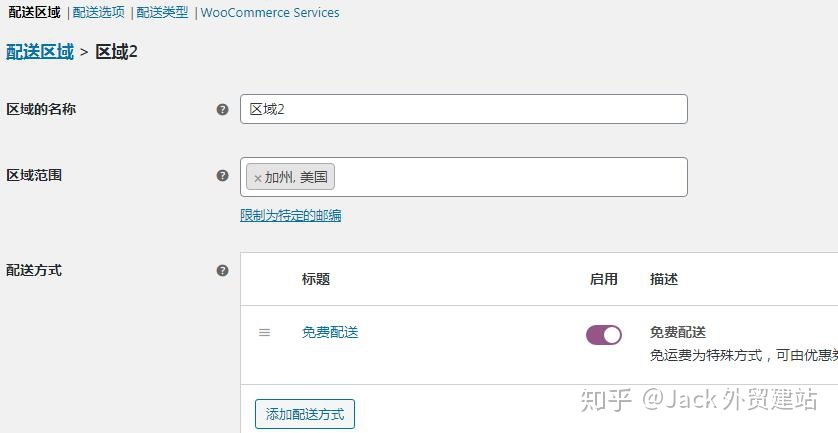Viewport: 838px width, 433px height.
Task: Open the WooCommerce Services tab
Action: coord(270,12)
